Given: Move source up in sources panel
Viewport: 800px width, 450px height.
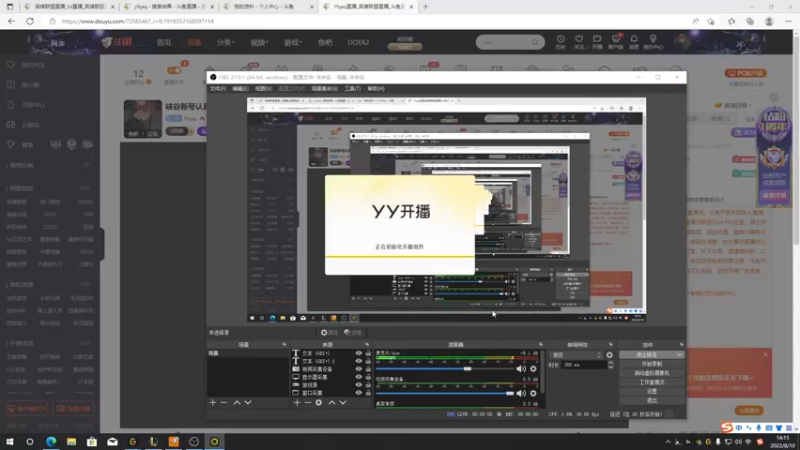Looking at the screenshot, I should pyautogui.click(x=332, y=403).
